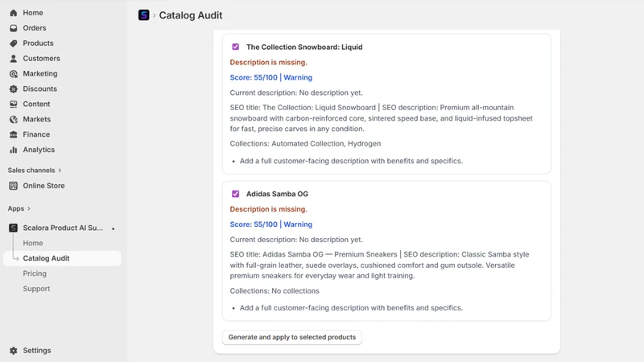Click the Adidas Samba OG product title

point(277,194)
